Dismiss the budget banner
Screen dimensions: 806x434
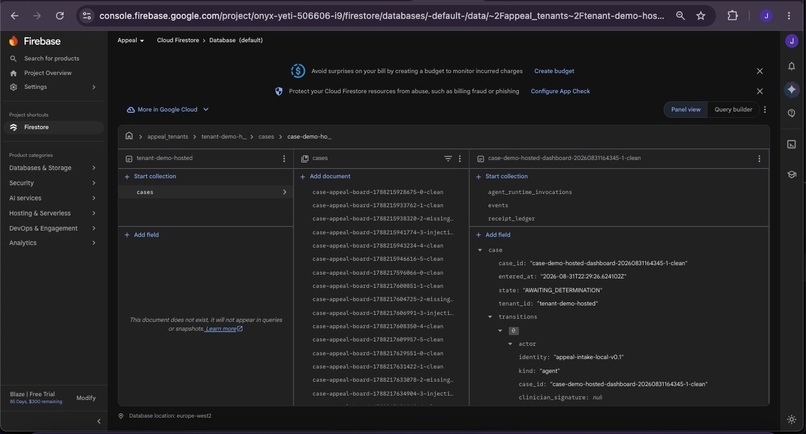pos(760,71)
